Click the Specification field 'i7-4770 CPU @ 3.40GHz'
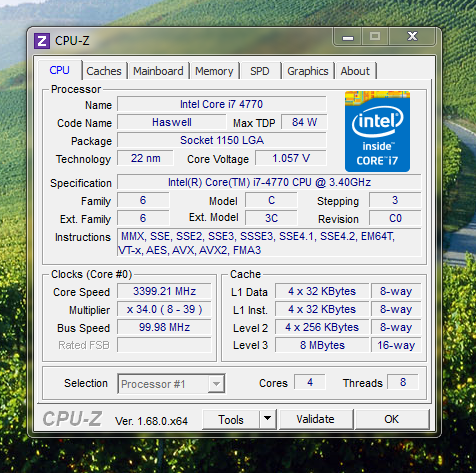 coord(269,182)
